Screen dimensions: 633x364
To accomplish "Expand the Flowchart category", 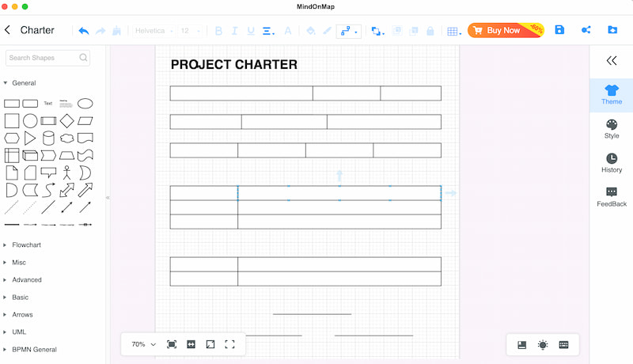I will [x=22, y=245].
